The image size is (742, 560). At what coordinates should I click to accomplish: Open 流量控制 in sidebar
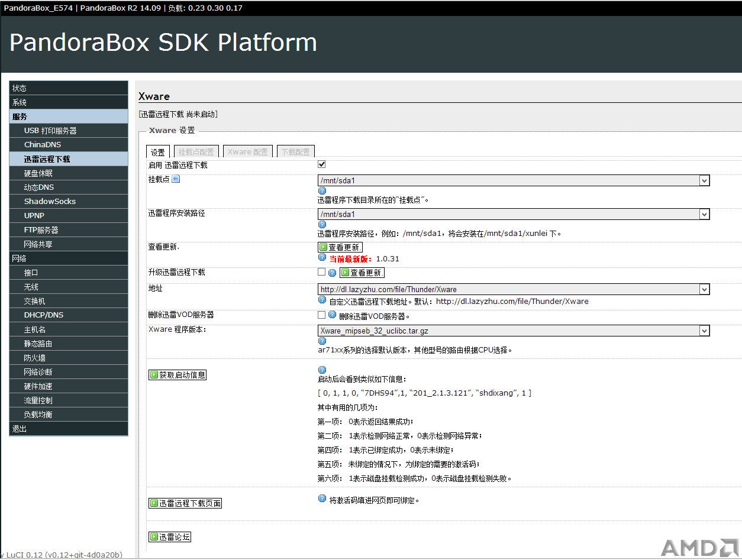tap(69, 400)
